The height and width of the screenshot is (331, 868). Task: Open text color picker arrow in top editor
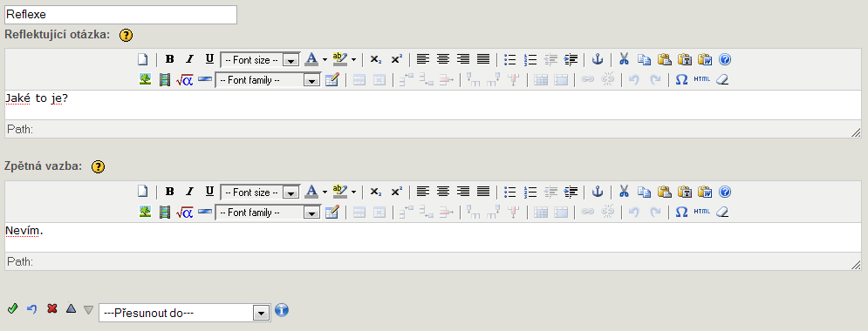(325, 59)
